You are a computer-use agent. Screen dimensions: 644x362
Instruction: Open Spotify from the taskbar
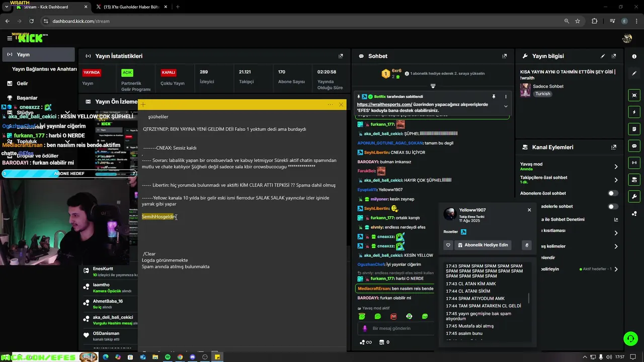coord(168,357)
